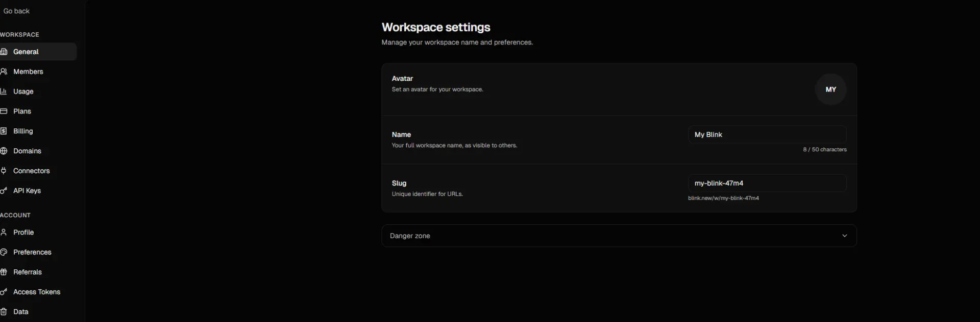Click the workspace Name input field
The width and height of the screenshot is (980, 322).
click(767, 134)
